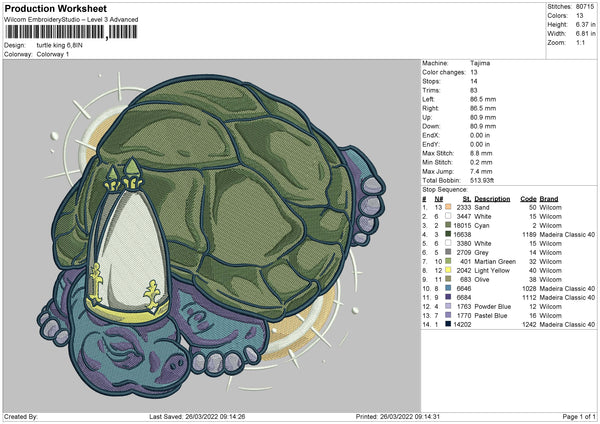600x424 pixels.
Task: Click the 'Page 1 of 1' indicator
Action: [x=579, y=416]
